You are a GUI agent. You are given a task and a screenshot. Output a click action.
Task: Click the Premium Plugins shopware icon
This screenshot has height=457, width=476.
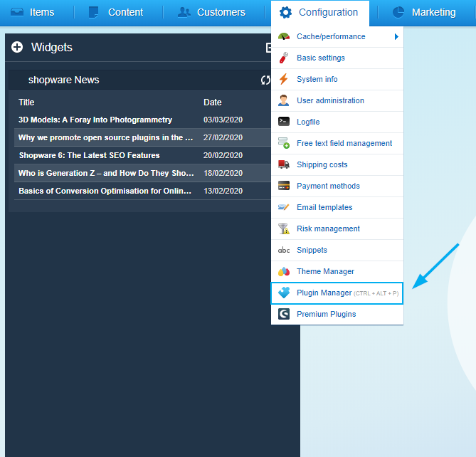click(283, 314)
